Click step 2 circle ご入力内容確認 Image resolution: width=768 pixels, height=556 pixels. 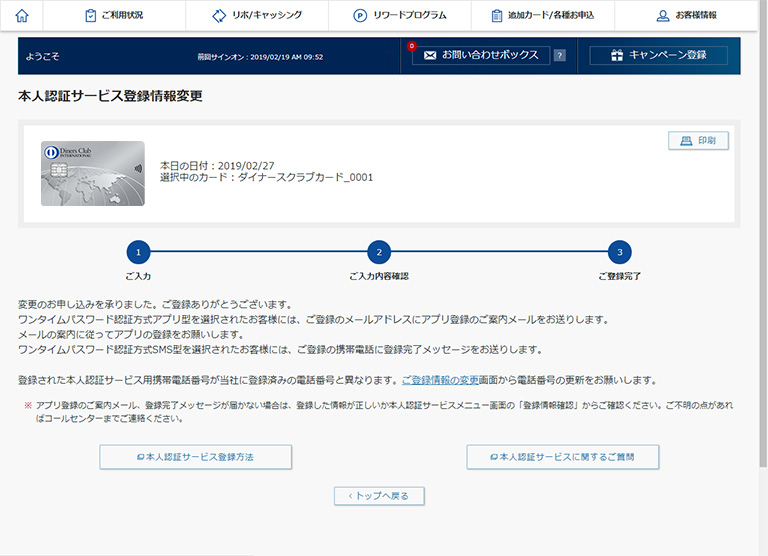(378, 252)
